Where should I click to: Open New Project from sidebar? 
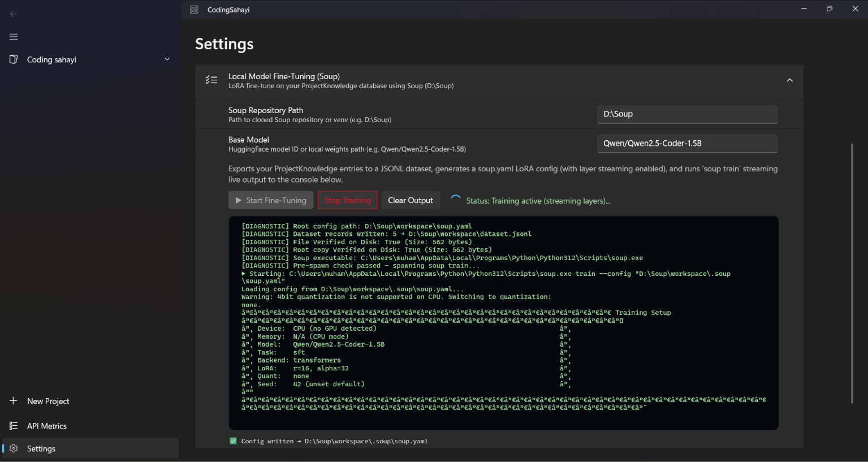(x=90, y=401)
